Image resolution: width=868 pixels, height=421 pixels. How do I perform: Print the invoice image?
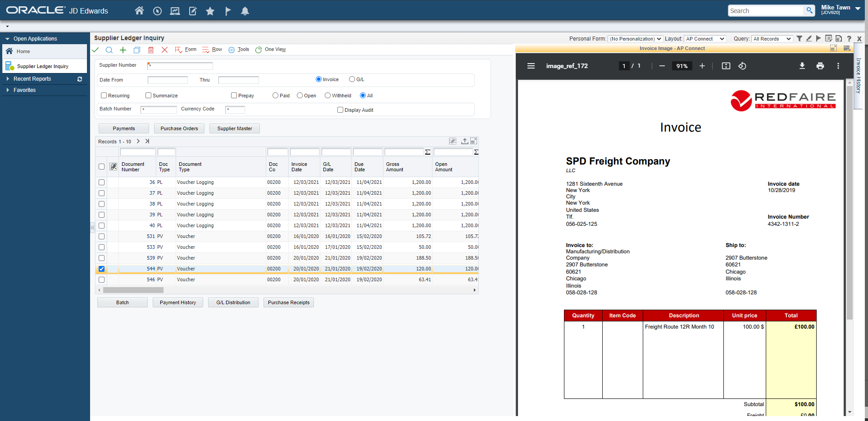click(820, 66)
